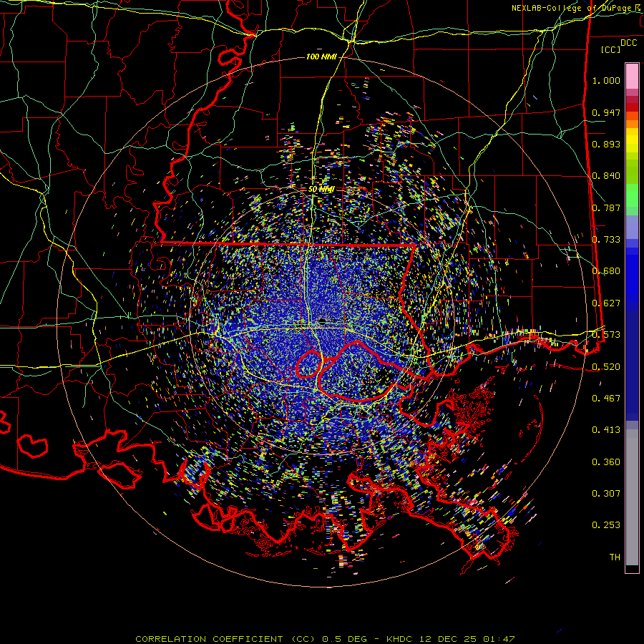Click the 0.840 scale value

click(x=606, y=176)
